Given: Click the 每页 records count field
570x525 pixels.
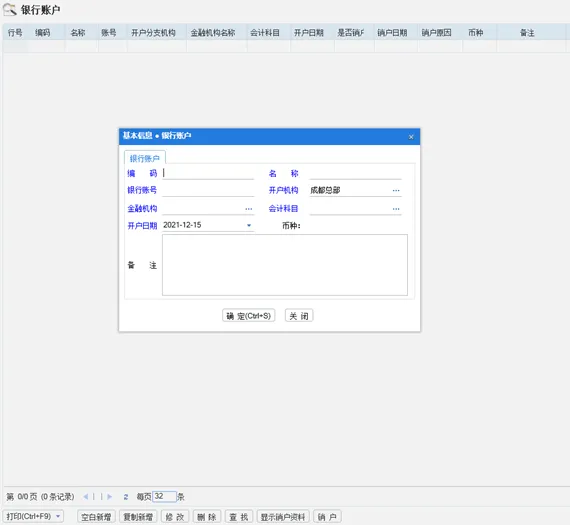Looking at the screenshot, I should click(164, 497).
